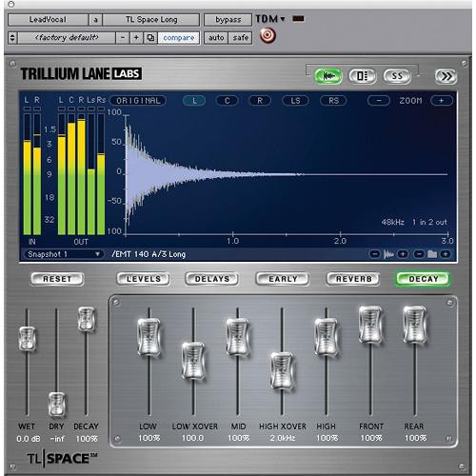Viewport: 476px width, 476px height.
Task: Select the C channel waveform
Action: (x=227, y=101)
